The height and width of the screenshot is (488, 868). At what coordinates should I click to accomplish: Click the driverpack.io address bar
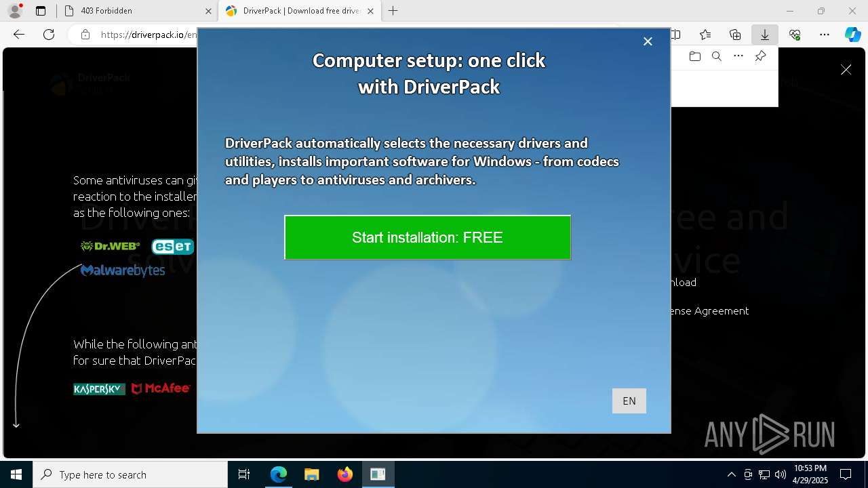click(149, 35)
